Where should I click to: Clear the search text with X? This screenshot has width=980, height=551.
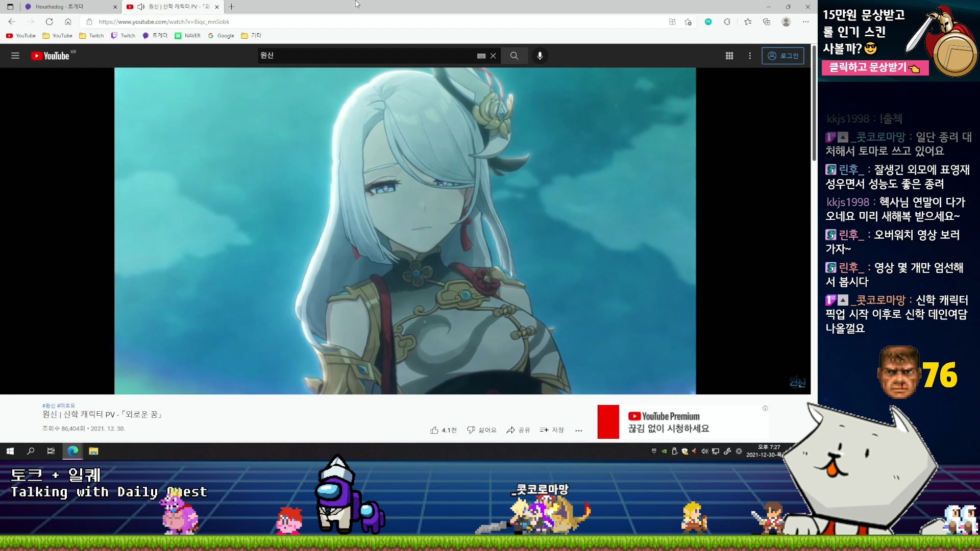pyautogui.click(x=493, y=56)
